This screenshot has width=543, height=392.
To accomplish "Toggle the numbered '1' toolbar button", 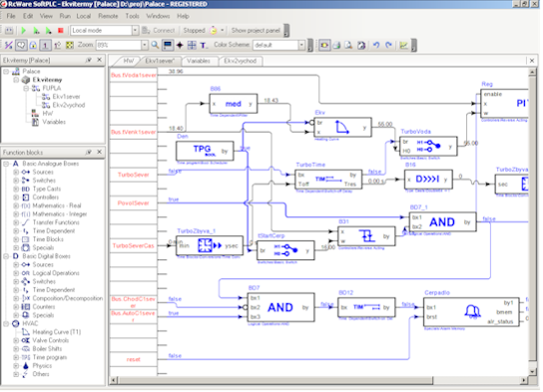I will (x=45, y=45).
